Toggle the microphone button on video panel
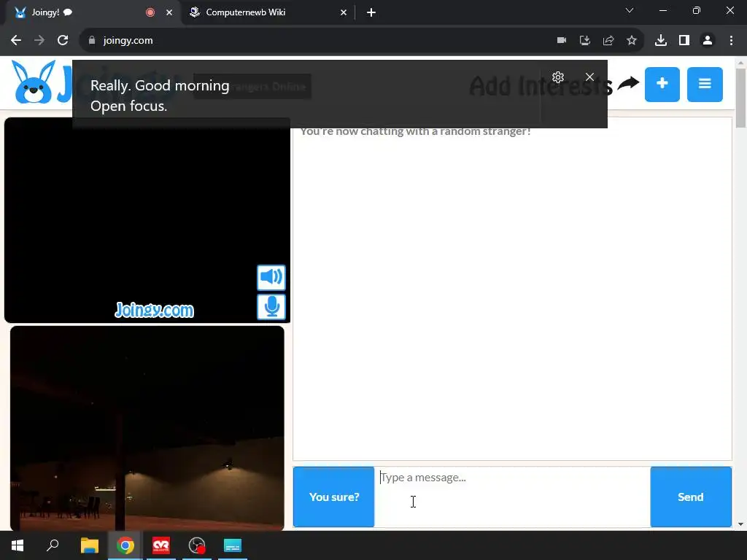 pyautogui.click(x=271, y=307)
